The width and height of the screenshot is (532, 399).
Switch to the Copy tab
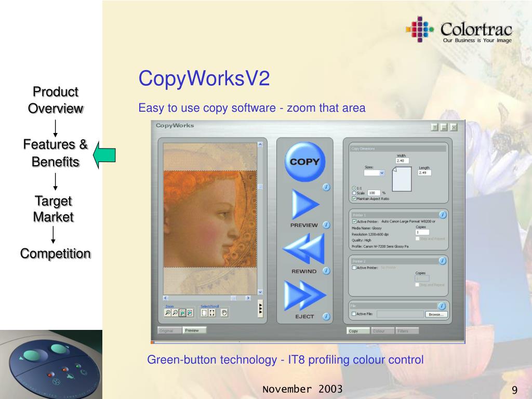358,331
